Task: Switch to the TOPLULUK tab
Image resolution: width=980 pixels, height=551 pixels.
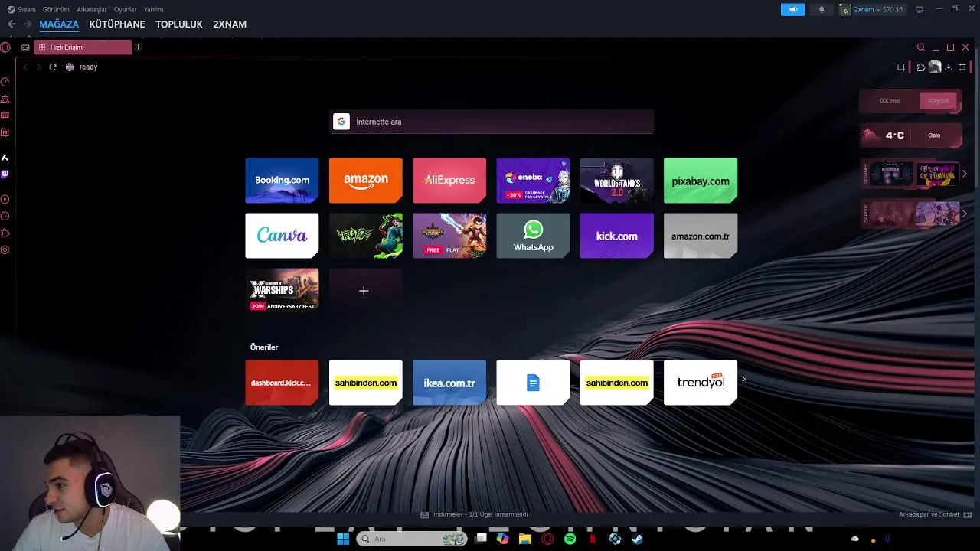Action: click(x=179, y=24)
